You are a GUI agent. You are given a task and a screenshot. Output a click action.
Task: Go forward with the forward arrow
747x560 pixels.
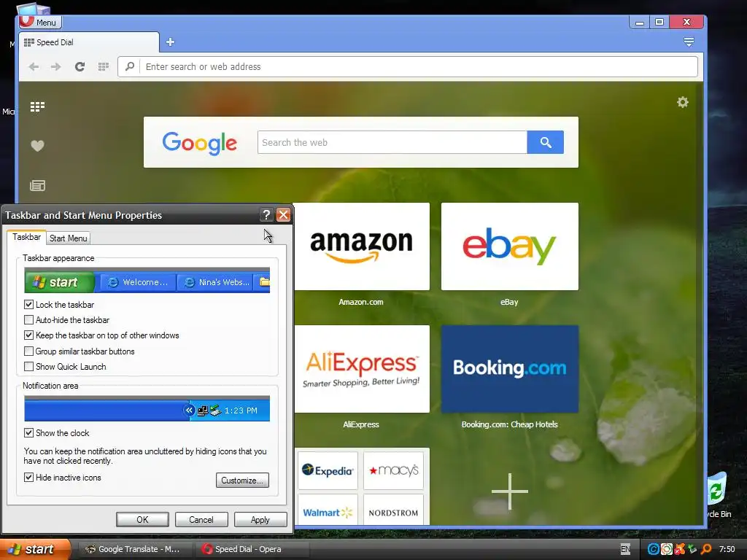tap(55, 66)
